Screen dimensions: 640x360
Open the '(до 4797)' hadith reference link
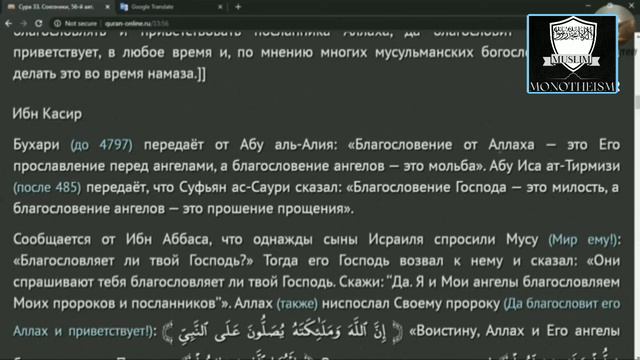[x=102, y=144]
